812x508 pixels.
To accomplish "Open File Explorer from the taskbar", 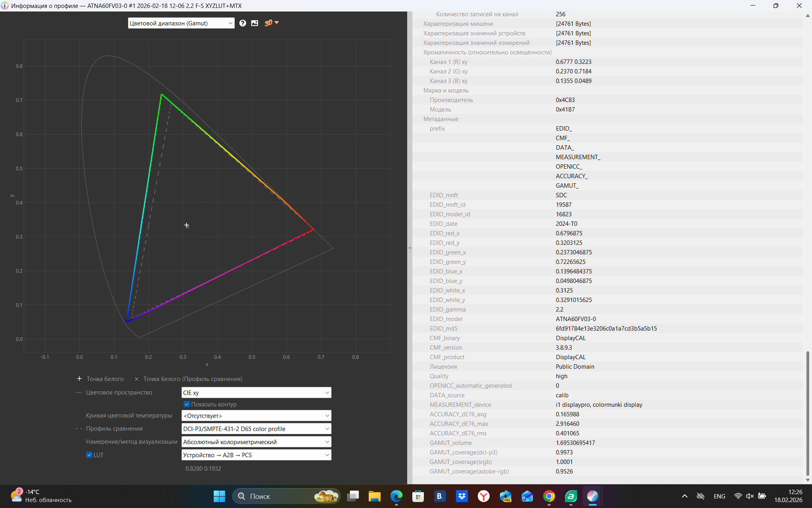I will 374,496.
